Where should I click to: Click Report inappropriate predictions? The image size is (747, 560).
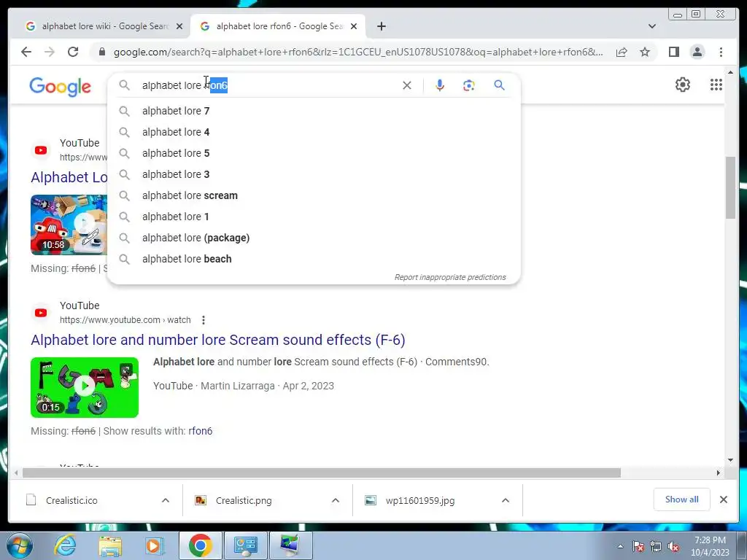[449, 277]
